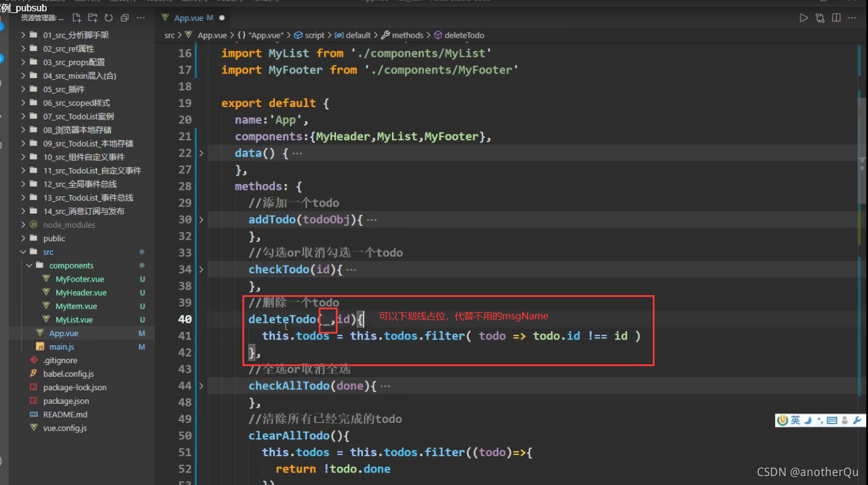Click line number 40 in the gutter
Viewport: 868px width, 485px height.
point(185,319)
